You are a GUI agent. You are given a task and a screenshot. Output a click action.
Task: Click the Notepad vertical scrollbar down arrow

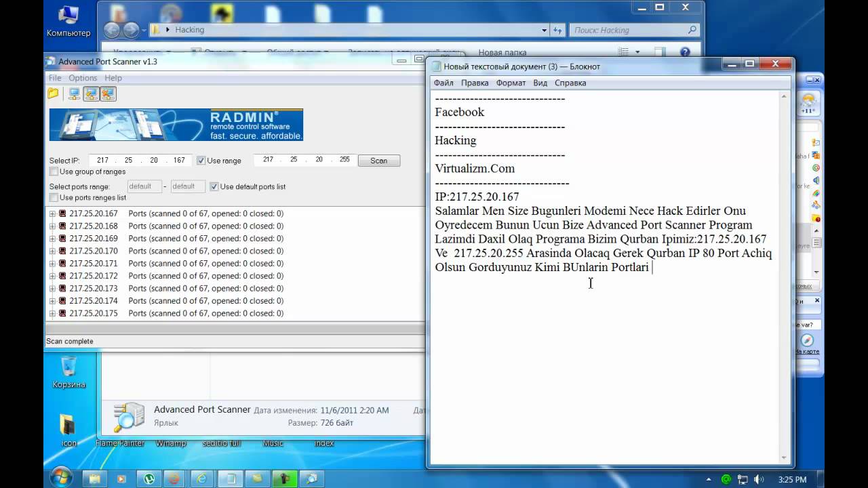point(784,459)
